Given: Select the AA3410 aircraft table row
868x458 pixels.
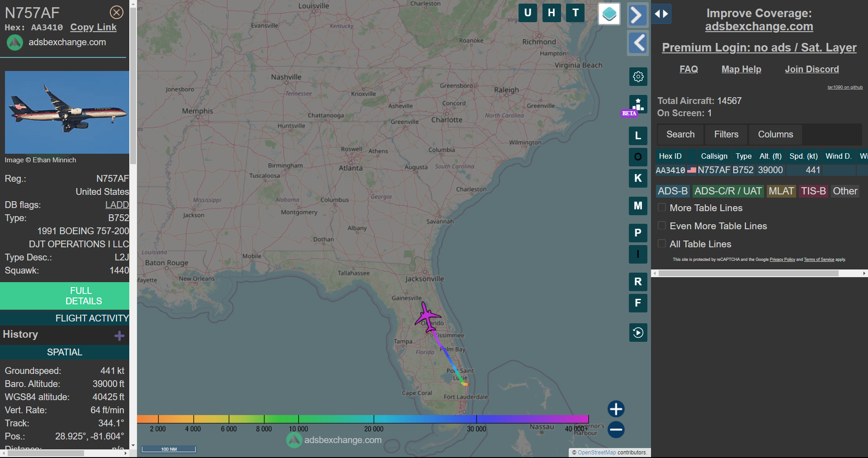Looking at the screenshot, I should pos(761,170).
